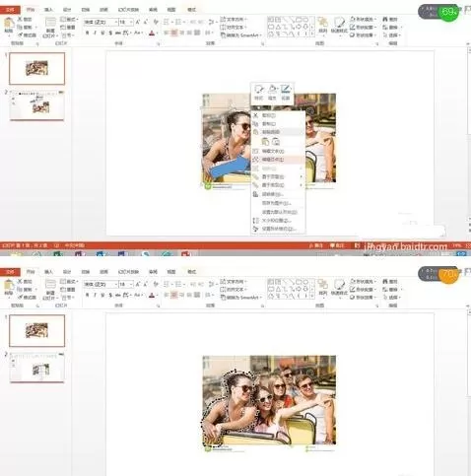Click Replace in upper window editing group
The image size is (471, 476).
pos(391,28)
